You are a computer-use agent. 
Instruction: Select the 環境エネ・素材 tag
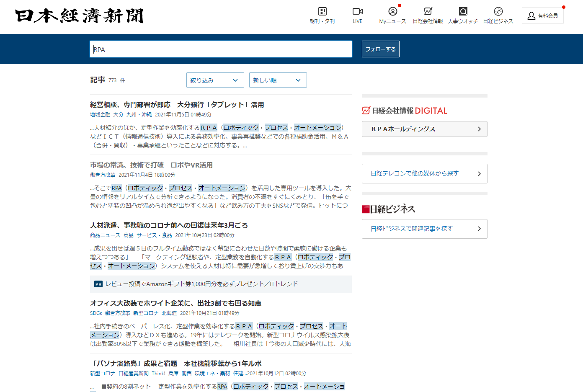212,374
